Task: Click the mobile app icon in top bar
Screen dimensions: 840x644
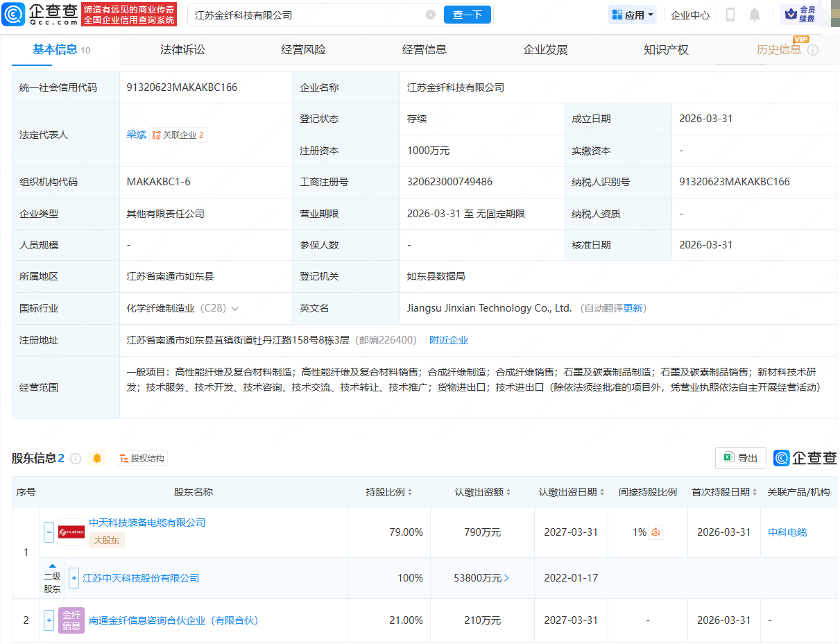Action: click(730, 14)
